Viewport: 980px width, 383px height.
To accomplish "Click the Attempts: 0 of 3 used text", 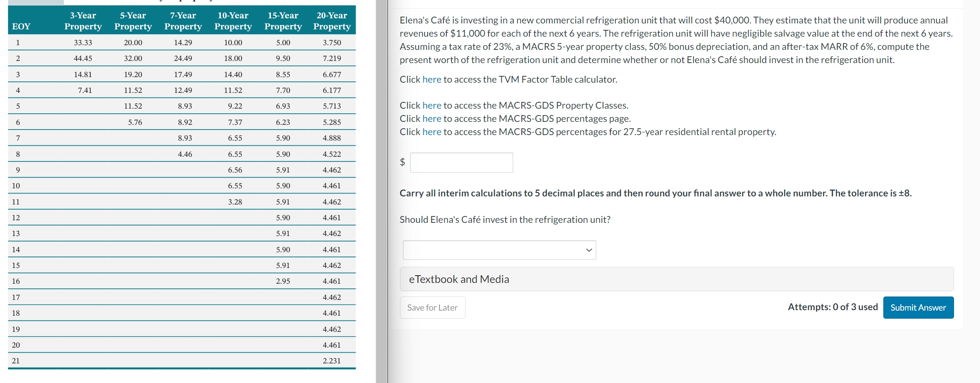I will pyautogui.click(x=833, y=307).
